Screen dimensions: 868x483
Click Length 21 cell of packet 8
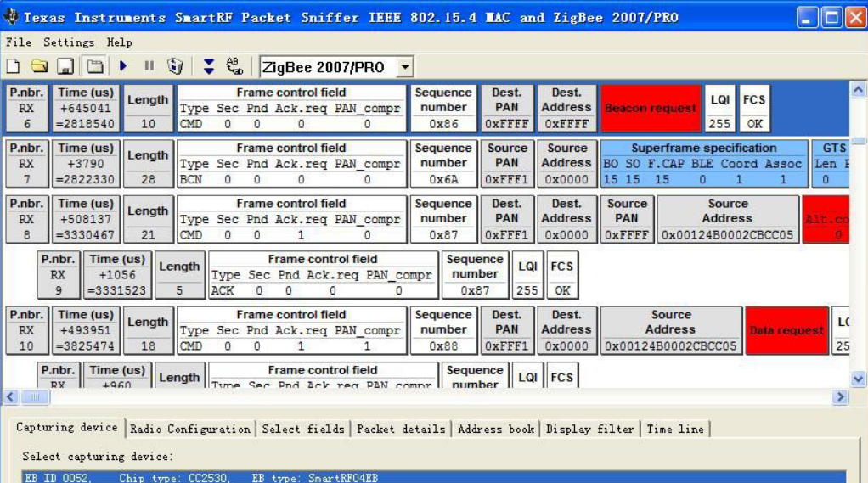pos(148,219)
